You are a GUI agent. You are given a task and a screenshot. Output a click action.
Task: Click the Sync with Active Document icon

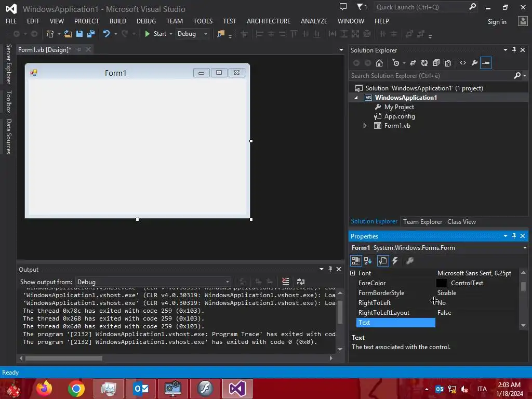click(x=413, y=63)
